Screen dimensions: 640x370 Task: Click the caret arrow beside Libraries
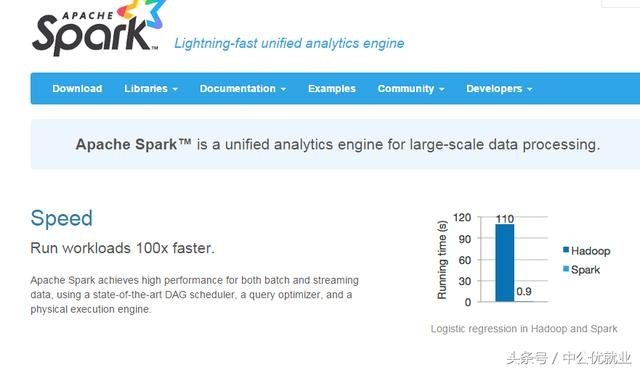[x=175, y=89]
